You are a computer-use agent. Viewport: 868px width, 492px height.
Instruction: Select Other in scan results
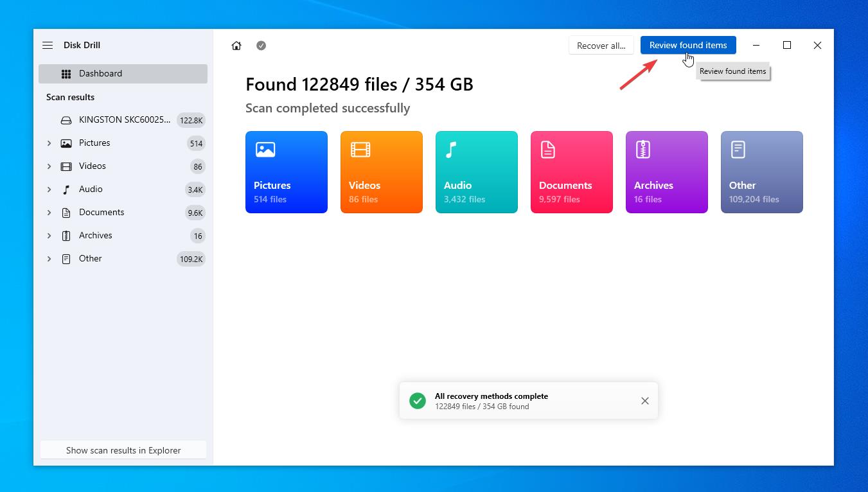(123, 259)
